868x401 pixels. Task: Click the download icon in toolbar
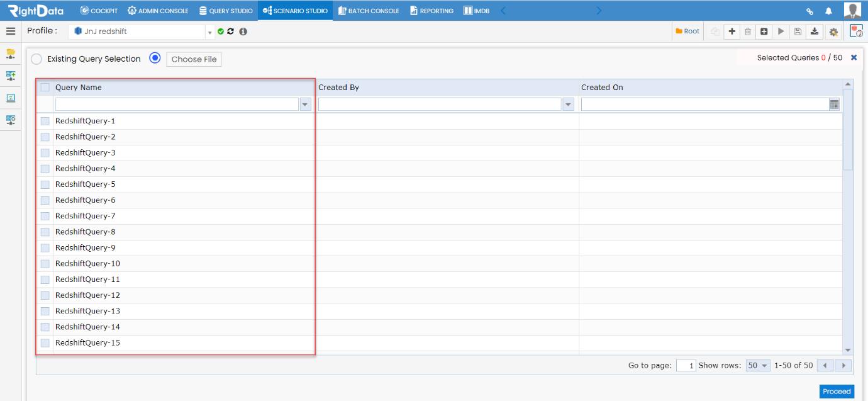[x=815, y=31]
